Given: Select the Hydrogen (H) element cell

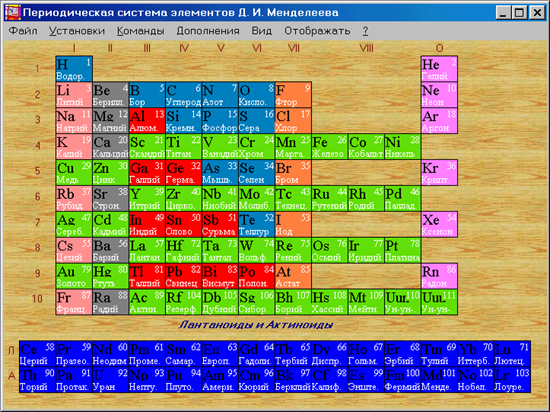Looking at the screenshot, I should (x=74, y=69).
